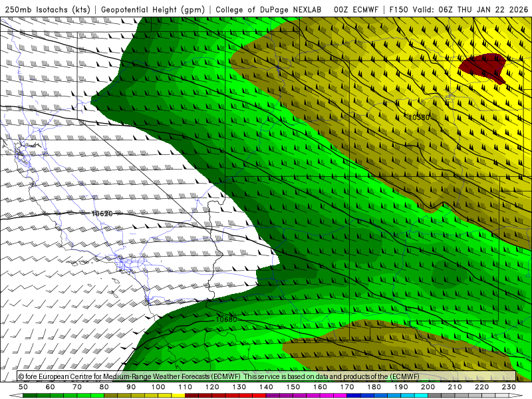
Task: Click the 60 kts legend value
Action: click(x=51, y=387)
